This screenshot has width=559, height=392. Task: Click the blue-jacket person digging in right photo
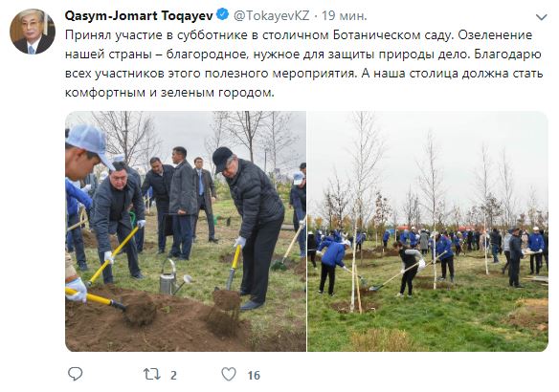click(331, 265)
